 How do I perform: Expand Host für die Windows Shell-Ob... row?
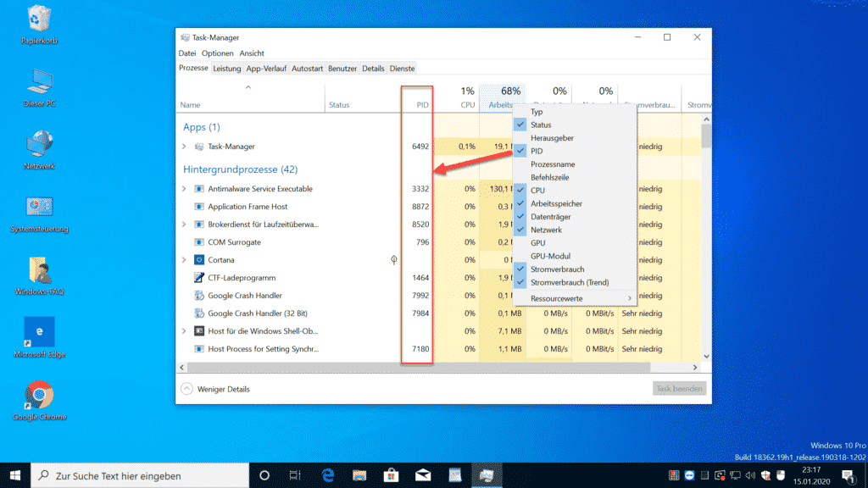tap(184, 331)
